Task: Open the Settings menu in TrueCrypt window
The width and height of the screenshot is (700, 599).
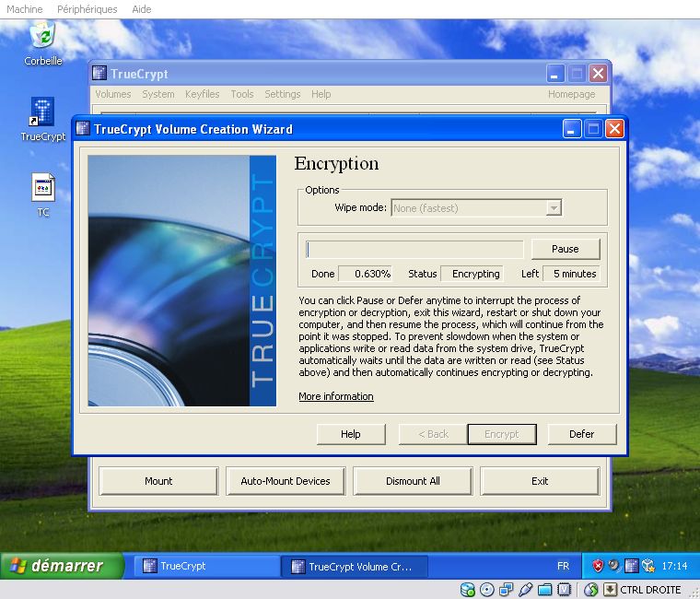Action: click(x=282, y=94)
